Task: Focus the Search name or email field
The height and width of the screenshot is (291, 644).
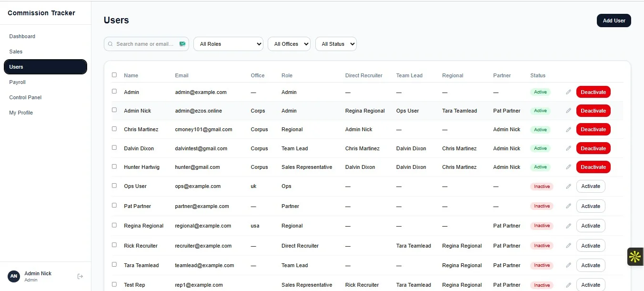Action: (x=146, y=44)
